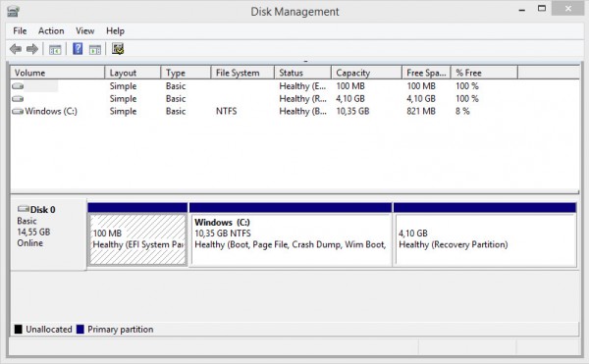
Task: Sort by the Capacity column header
Action: 366,73
